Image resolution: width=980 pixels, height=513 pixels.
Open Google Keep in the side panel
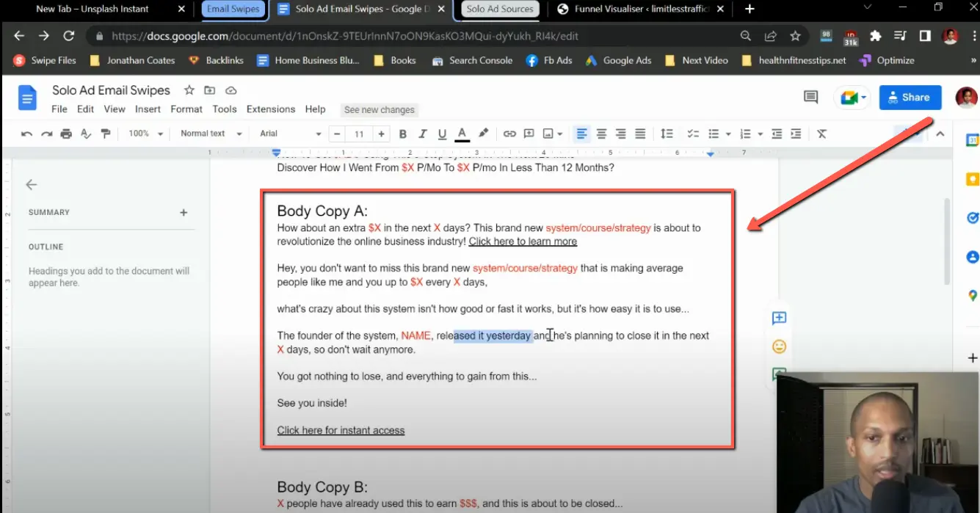tap(972, 178)
